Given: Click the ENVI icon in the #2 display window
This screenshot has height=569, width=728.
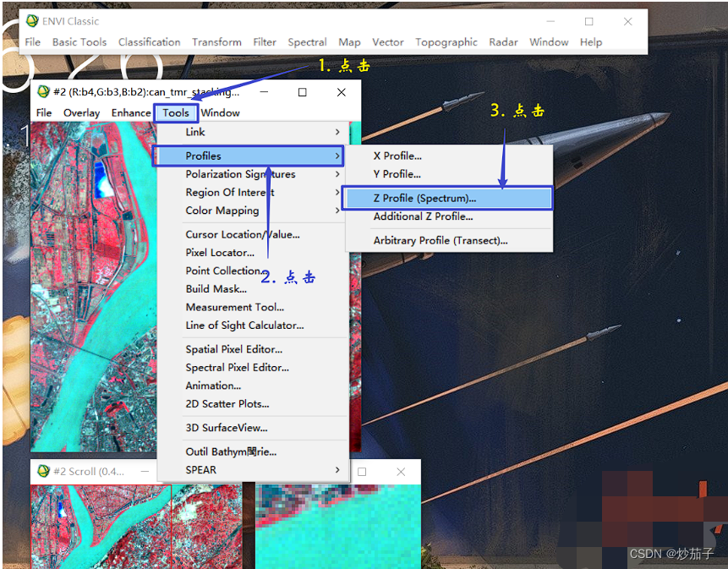Looking at the screenshot, I should click(x=43, y=91).
